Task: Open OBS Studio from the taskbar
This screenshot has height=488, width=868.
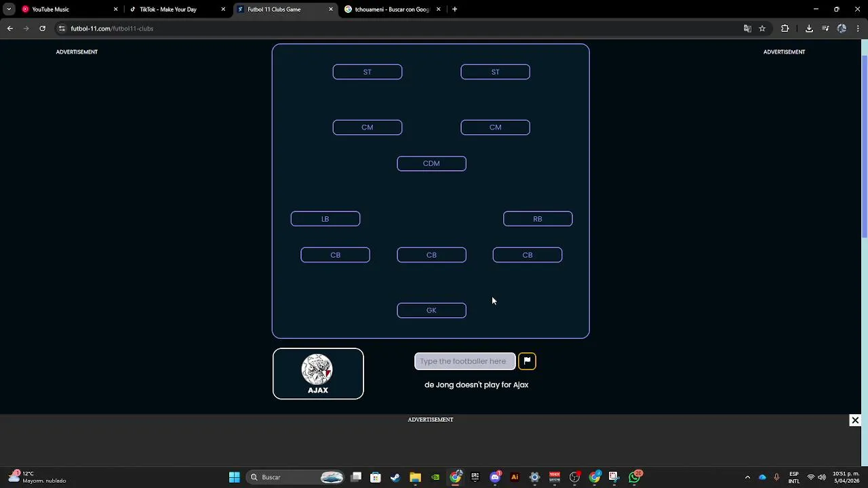Action: [x=574, y=477]
